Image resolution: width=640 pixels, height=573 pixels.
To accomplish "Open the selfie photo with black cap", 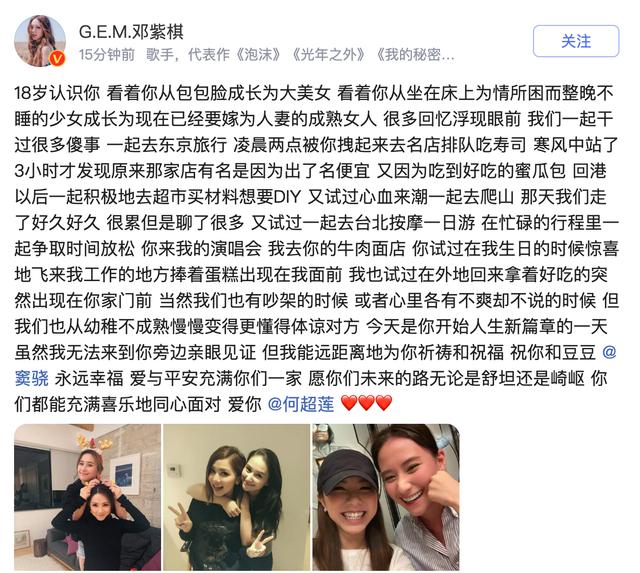I will (386, 497).
